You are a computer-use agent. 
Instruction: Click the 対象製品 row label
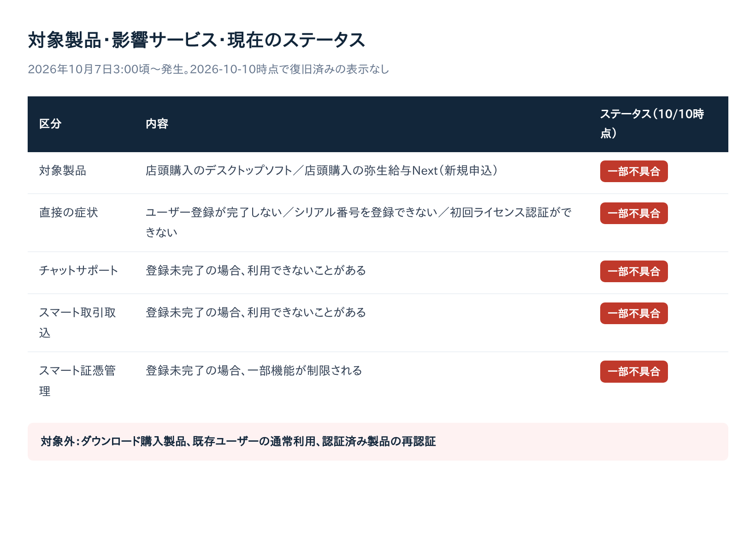pyautogui.click(x=63, y=171)
